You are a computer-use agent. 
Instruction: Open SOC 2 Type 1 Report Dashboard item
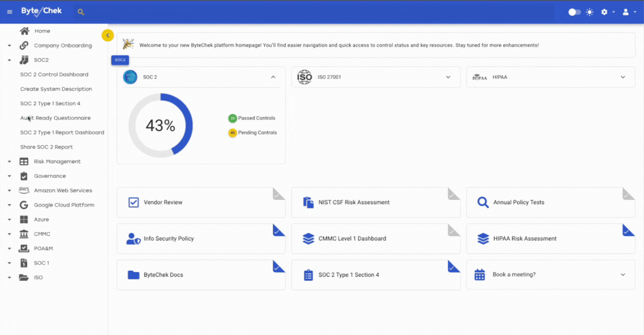pos(62,133)
